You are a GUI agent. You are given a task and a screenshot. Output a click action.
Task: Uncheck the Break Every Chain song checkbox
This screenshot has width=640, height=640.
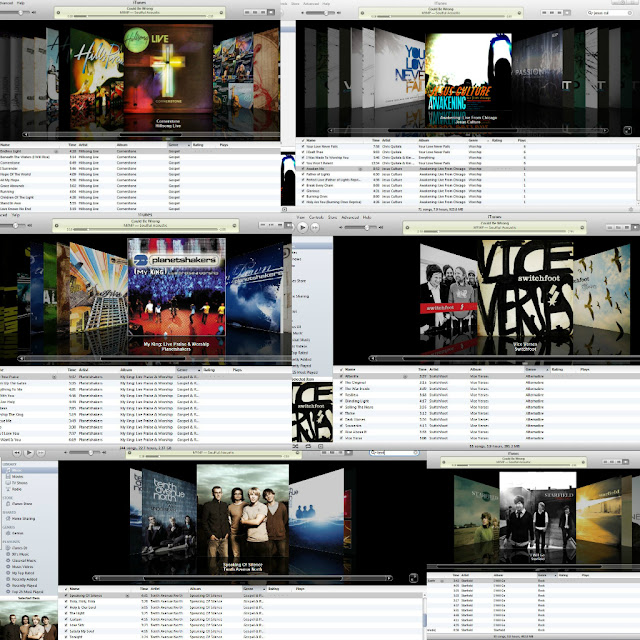(302, 185)
